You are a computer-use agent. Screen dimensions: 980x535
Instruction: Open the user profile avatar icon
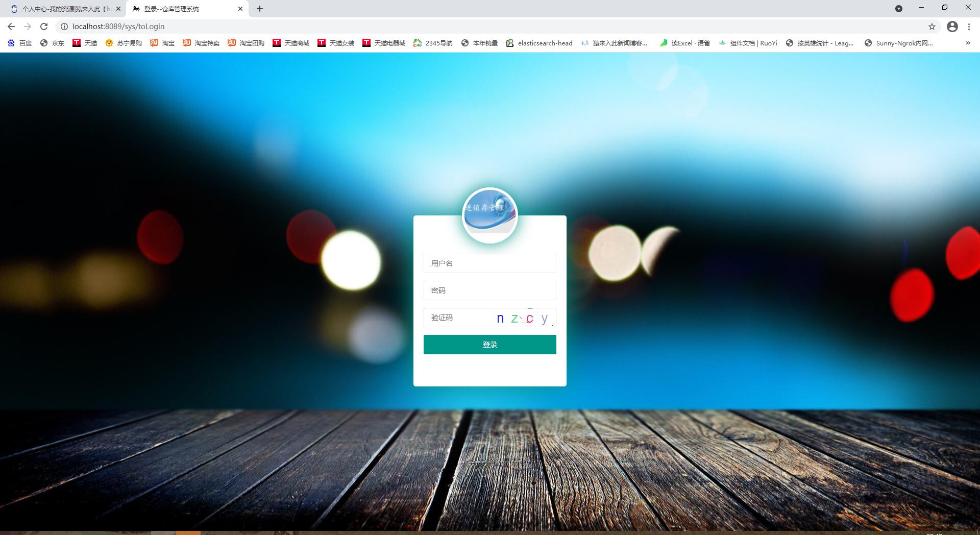(x=952, y=27)
